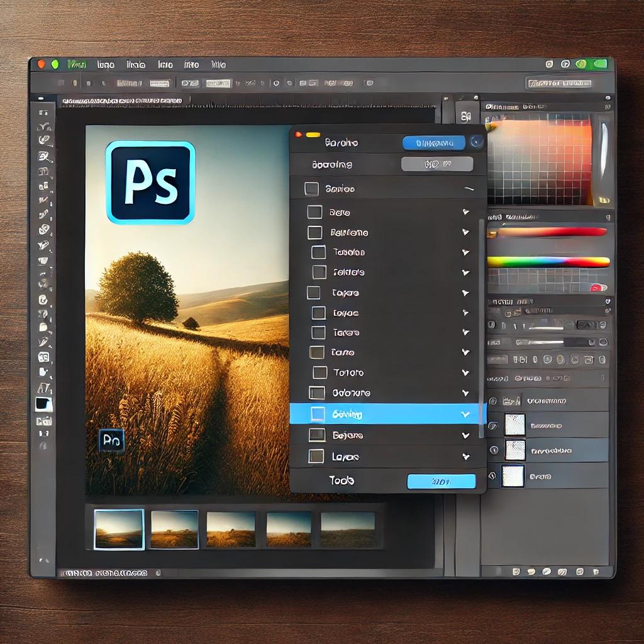Click the dialog's vertical scrollbar
This screenshot has height=644, width=644.
(x=481, y=328)
